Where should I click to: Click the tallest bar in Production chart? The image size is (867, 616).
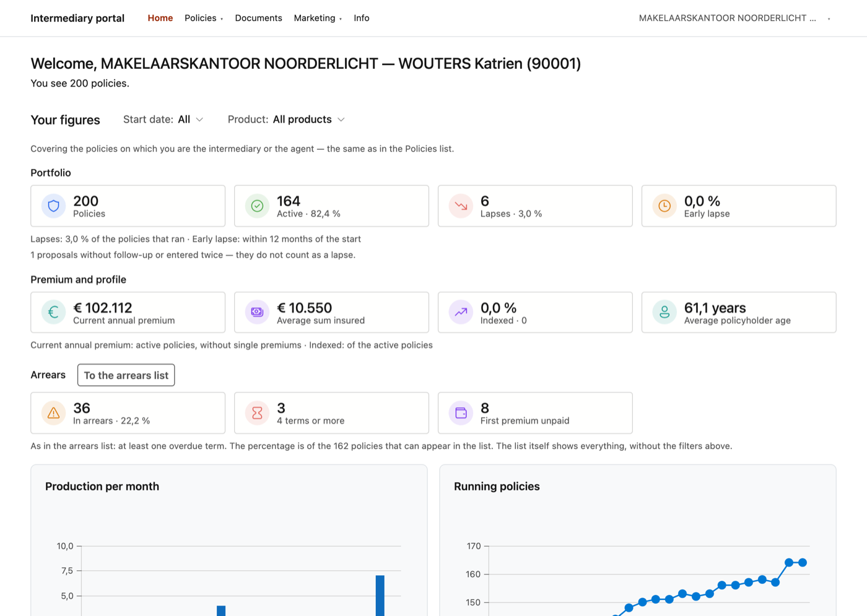(x=380, y=596)
